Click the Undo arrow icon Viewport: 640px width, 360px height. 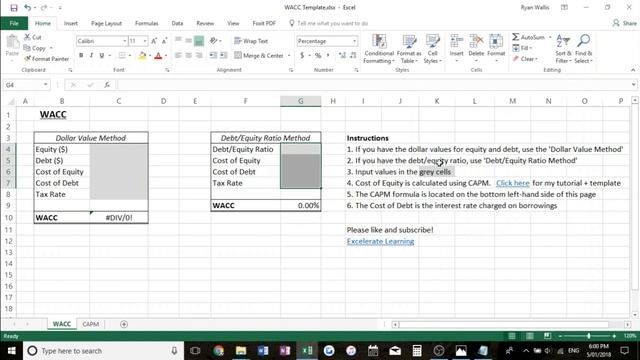27,8
